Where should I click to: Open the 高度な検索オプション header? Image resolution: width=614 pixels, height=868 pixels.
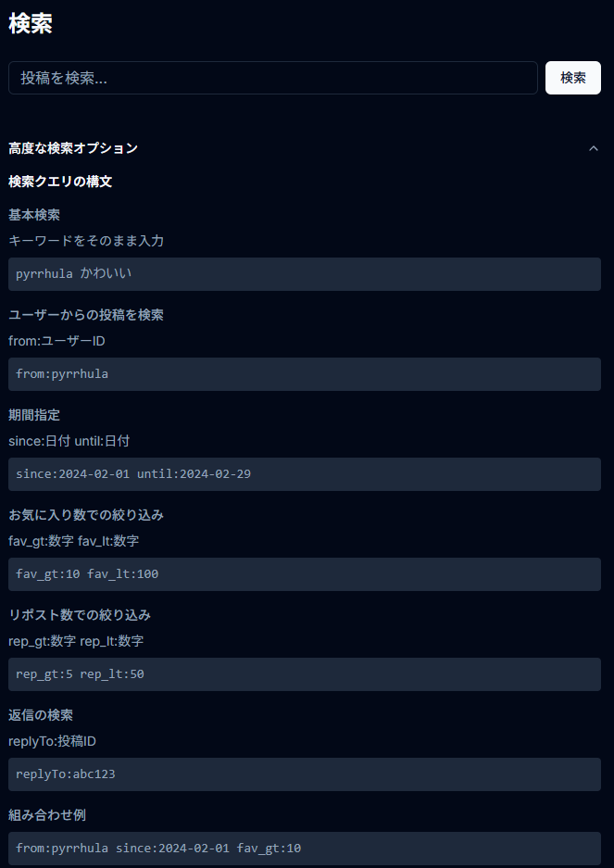point(72,148)
